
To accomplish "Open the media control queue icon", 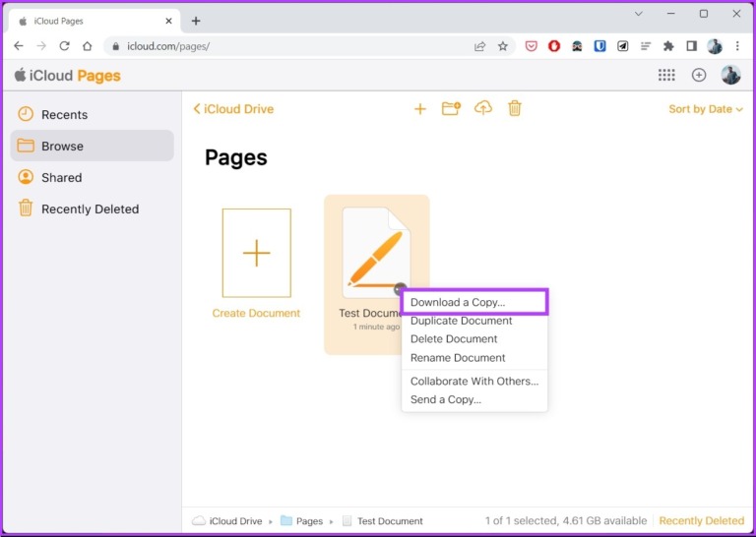I will pos(646,46).
